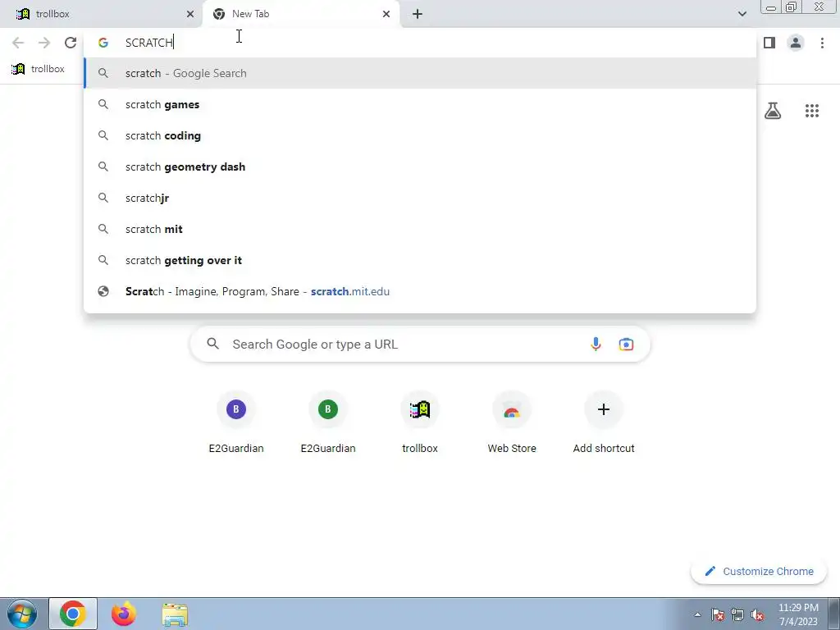Click the Chrome taskbar icon
The height and width of the screenshot is (630, 840).
[x=73, y=614]
